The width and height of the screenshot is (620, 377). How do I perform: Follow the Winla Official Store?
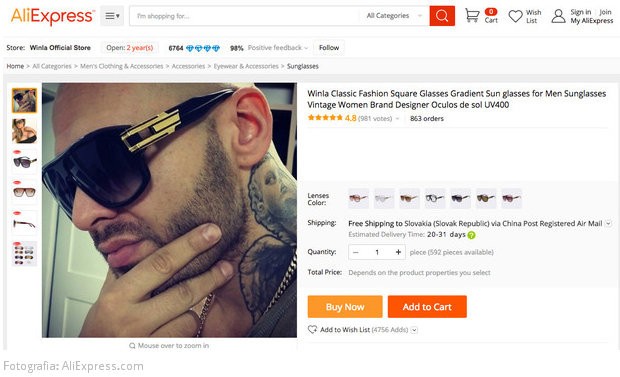[x=329, y=47]
